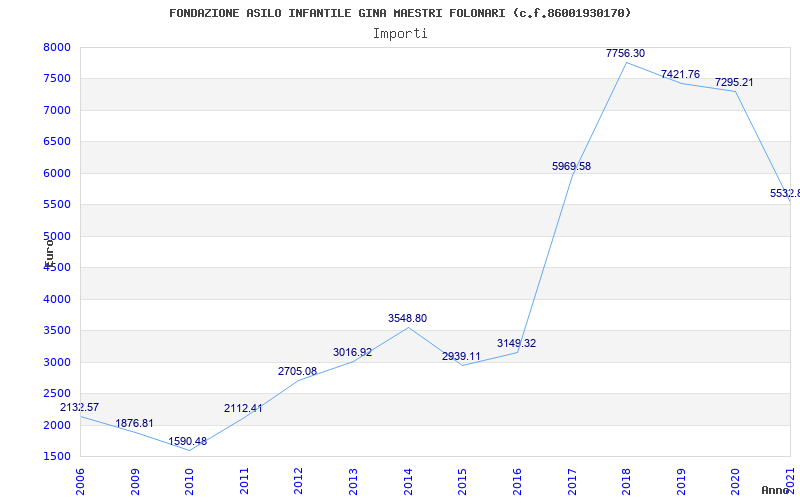Select data label 7421.76
The height and width of the screenshot is (500, 800).
tap(680, 74)
